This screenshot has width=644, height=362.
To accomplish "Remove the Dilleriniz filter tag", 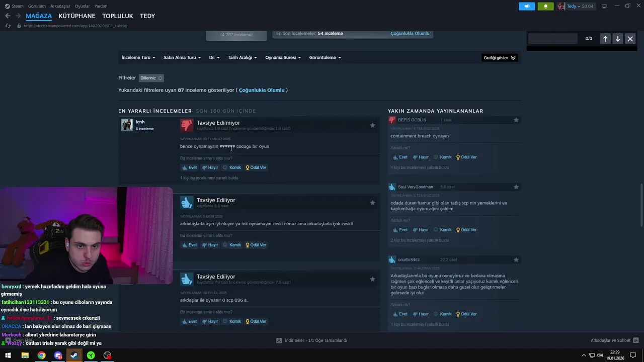I will coord(160,78).
